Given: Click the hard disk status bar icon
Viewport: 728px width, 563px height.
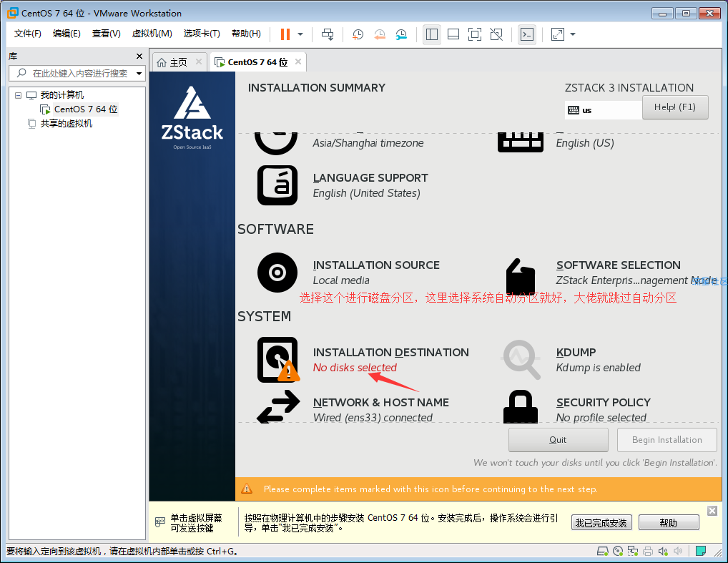Looking at the screenshot, I should point(603,552).
